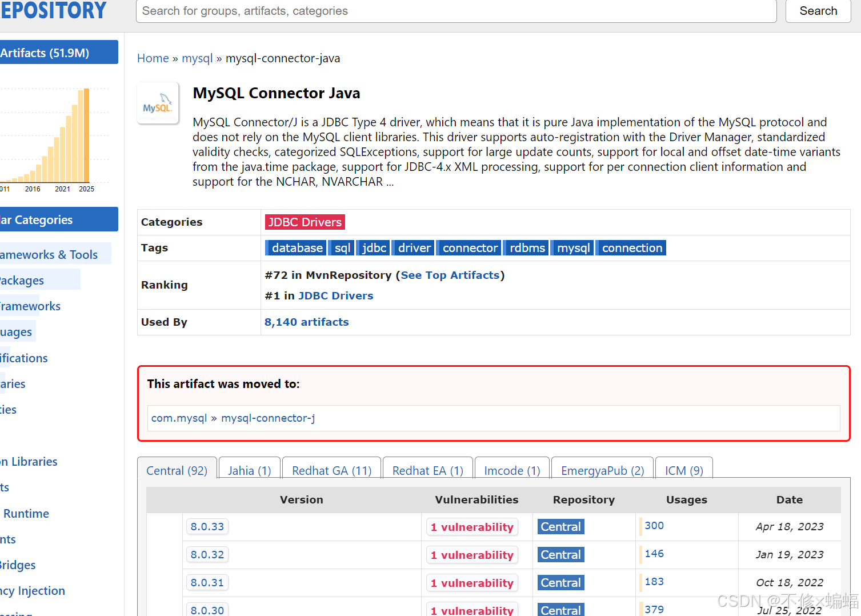Open the 300 usages link

(x=654, y=526)
